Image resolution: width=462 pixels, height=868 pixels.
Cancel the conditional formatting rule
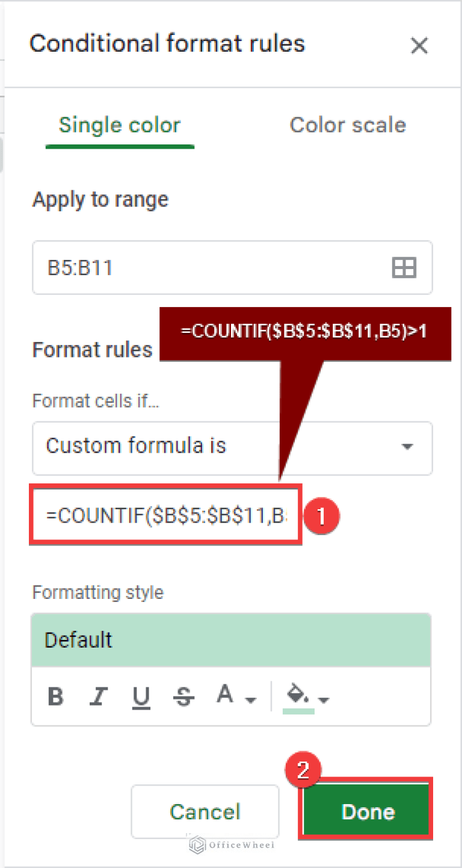205,811
